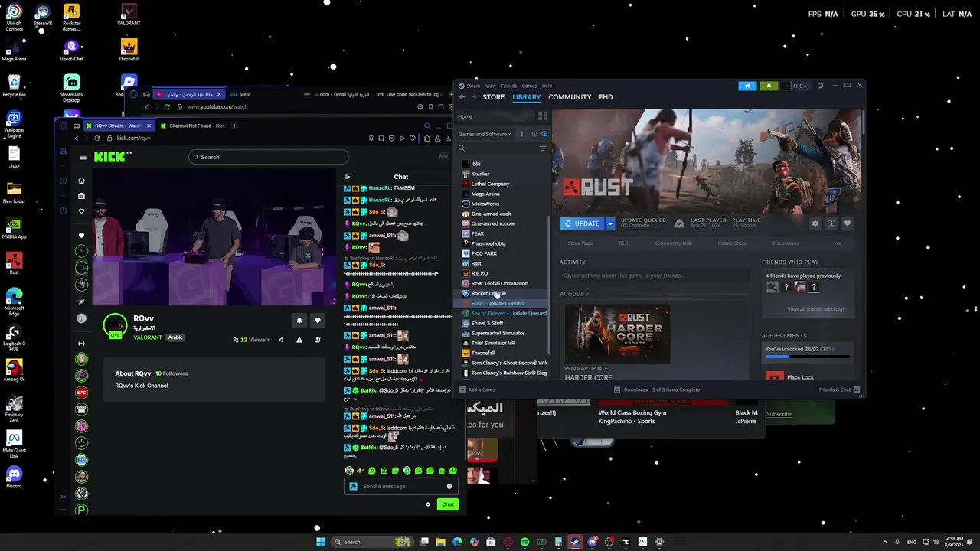Viewport: 980px width, 551px height.
Task: Click Add a Game in Steam
Action: point(477,390)
